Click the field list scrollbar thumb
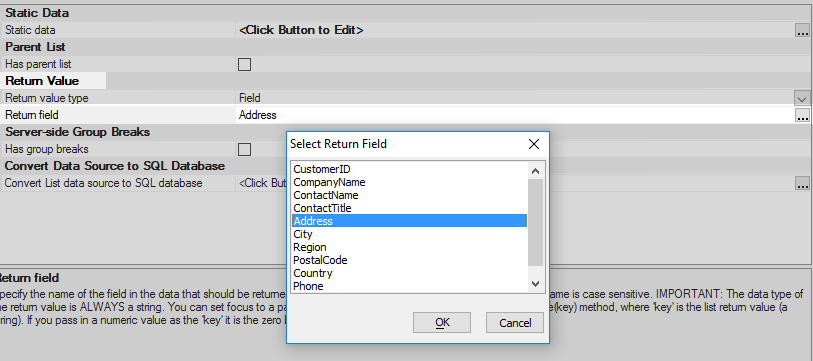This screenshot has height=361, width=813. [536, 223]
